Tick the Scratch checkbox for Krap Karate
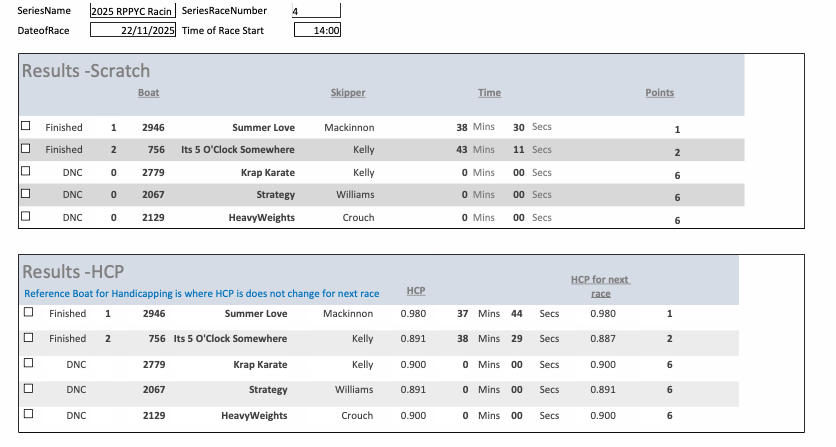Image resolution: width=836 pixels, height=447 pixels. (26, 172)
